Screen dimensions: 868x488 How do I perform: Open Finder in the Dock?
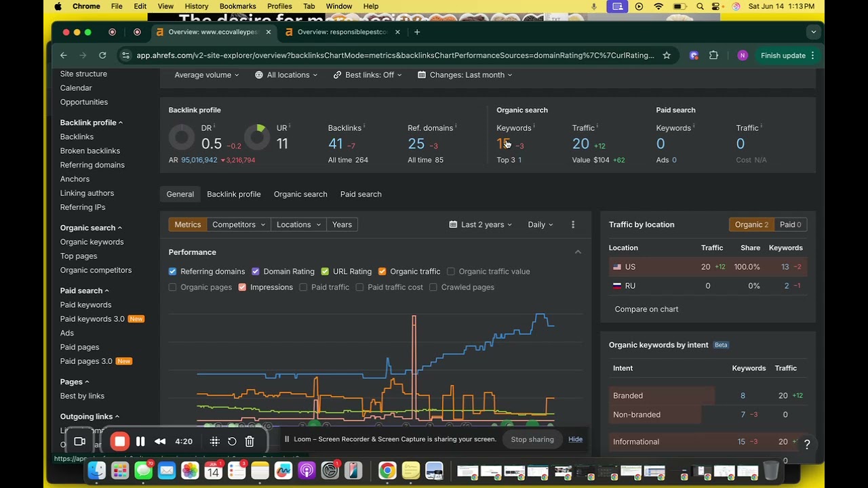[x=97, y=470]
